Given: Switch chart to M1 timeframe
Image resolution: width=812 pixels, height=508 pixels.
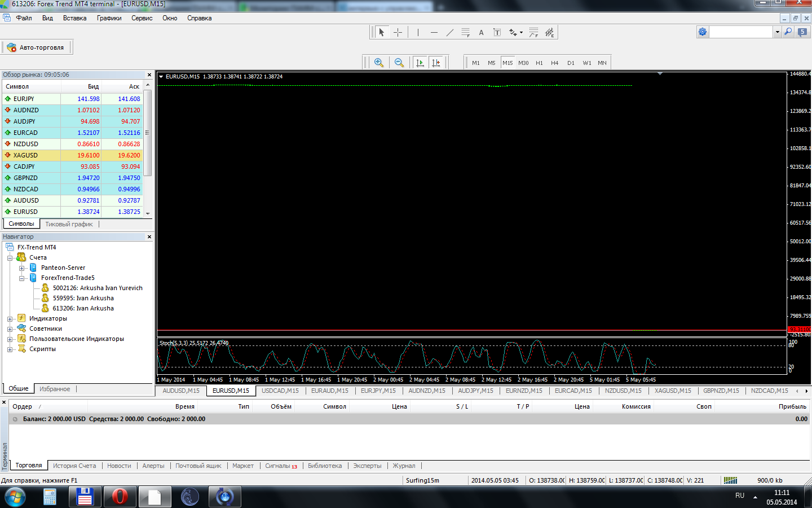Looking at the screenshot, I should click(476, 63).
